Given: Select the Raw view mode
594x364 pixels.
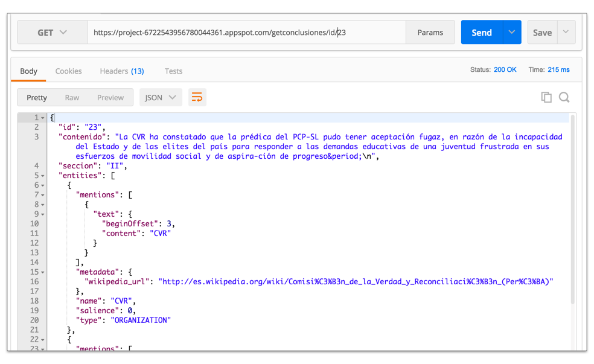Looking at the screenshot, I should (x=72, y=97).
